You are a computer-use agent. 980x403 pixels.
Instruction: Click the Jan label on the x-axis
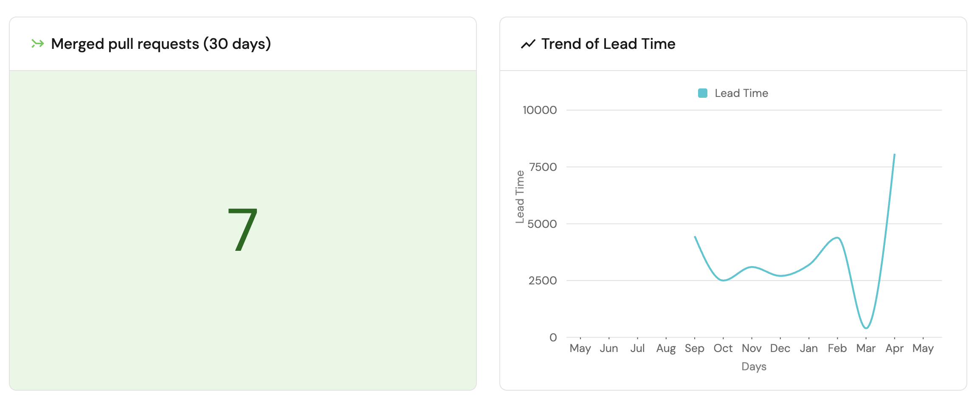(x=808, y=349)
